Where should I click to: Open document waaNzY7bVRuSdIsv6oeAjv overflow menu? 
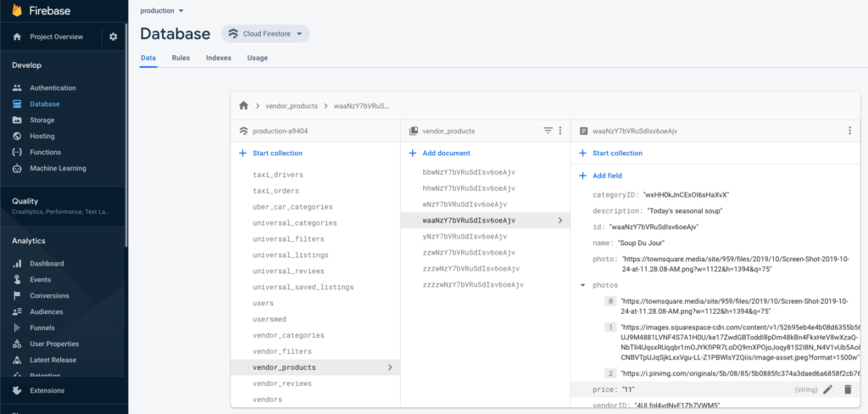tap(849, 131)
